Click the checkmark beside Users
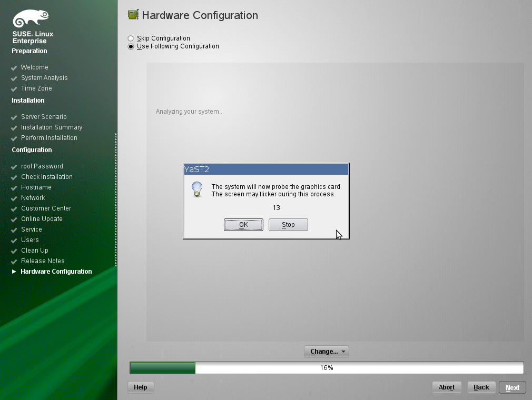The width and height of the screenshot is (532, 400). coord(14,241)
